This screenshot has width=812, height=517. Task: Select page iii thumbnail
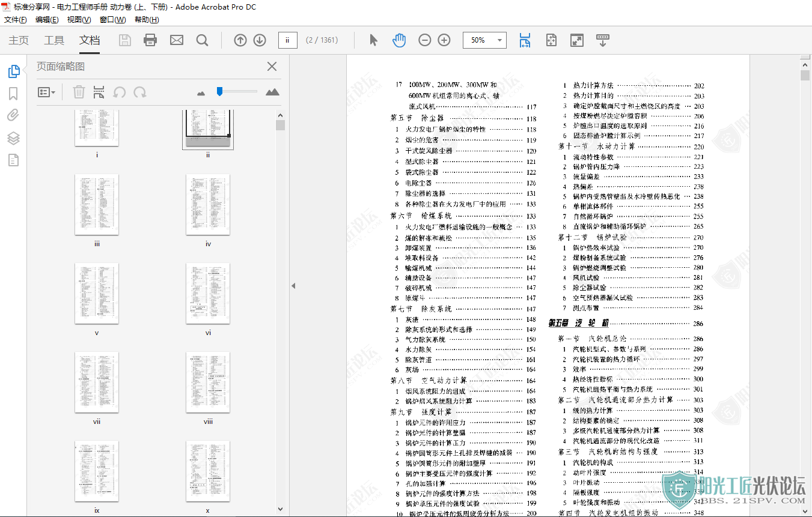click(97, 205)
